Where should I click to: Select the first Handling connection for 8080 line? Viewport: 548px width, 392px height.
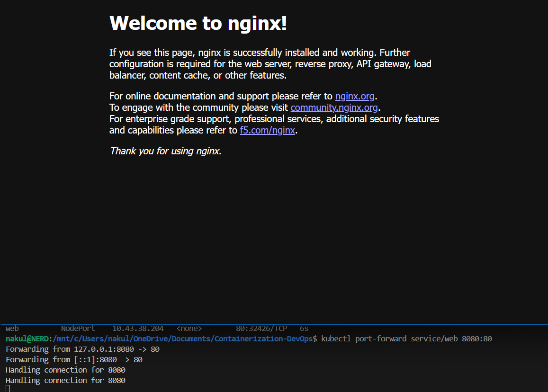coord(65,370)
